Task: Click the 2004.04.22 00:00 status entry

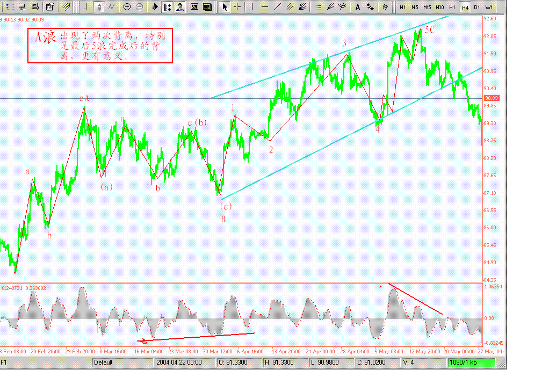Action: (185, 362)
